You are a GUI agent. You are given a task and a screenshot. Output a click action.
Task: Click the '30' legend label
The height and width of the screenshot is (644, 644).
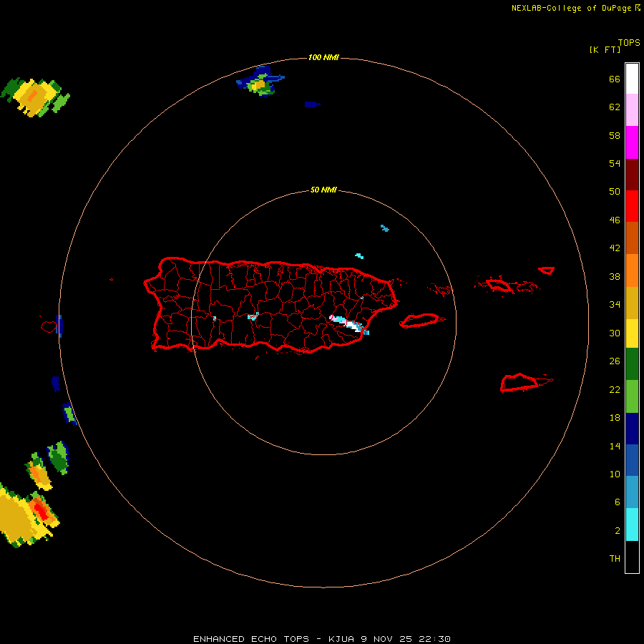coord(615,333)
